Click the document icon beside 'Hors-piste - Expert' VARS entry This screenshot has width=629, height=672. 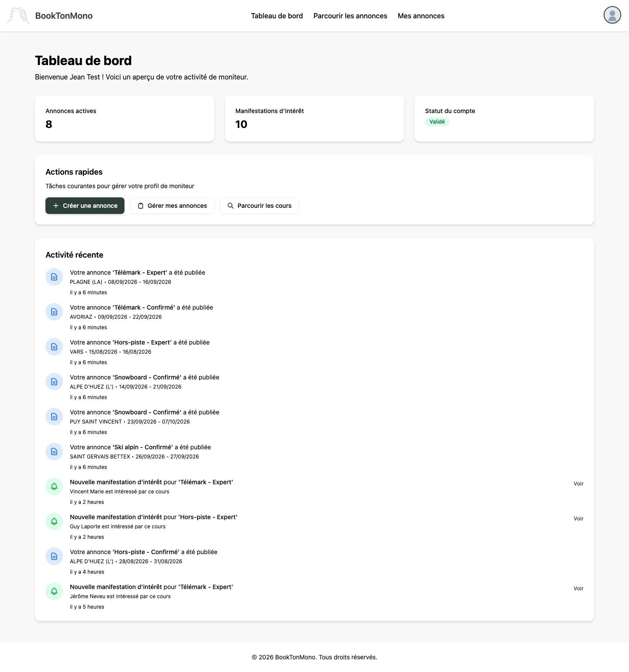(54, 347)
